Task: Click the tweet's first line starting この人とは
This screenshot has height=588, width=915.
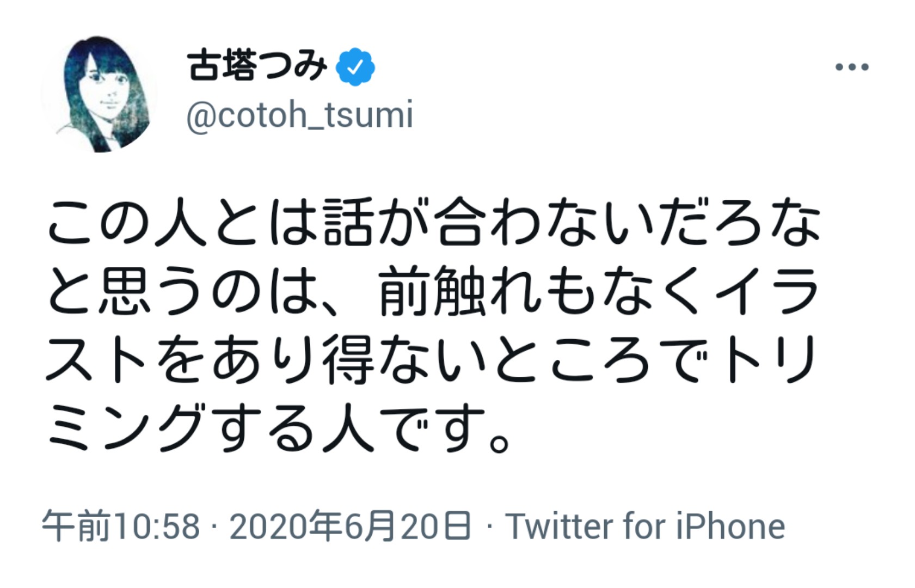Action: pyautogui.click(x=433, y=223)
